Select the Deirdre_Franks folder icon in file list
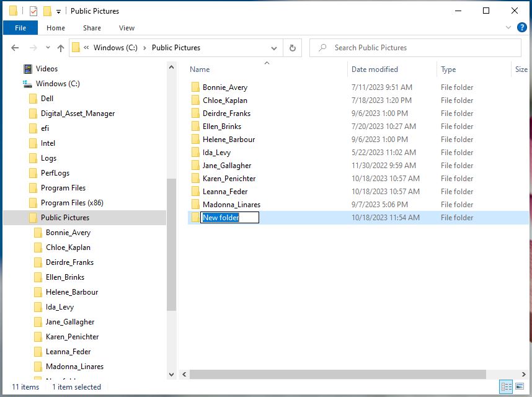532x397 pixels. pyautogui.click(x=195, y=114)
